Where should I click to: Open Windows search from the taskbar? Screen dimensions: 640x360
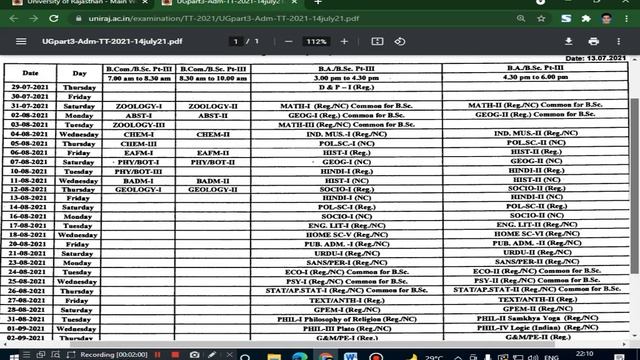coord(245,357)
